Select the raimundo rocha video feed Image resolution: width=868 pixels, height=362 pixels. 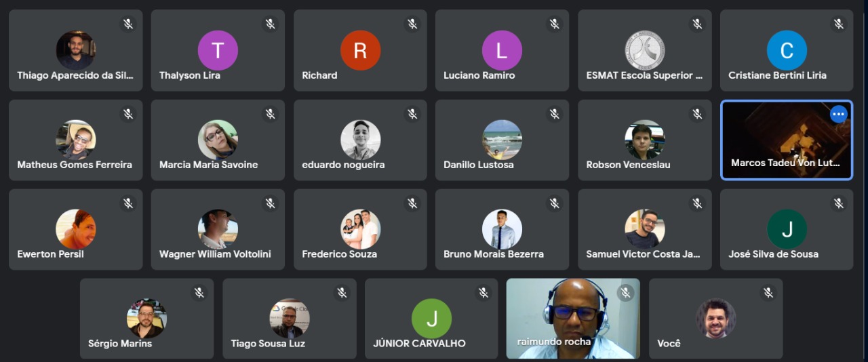[573, 319]
